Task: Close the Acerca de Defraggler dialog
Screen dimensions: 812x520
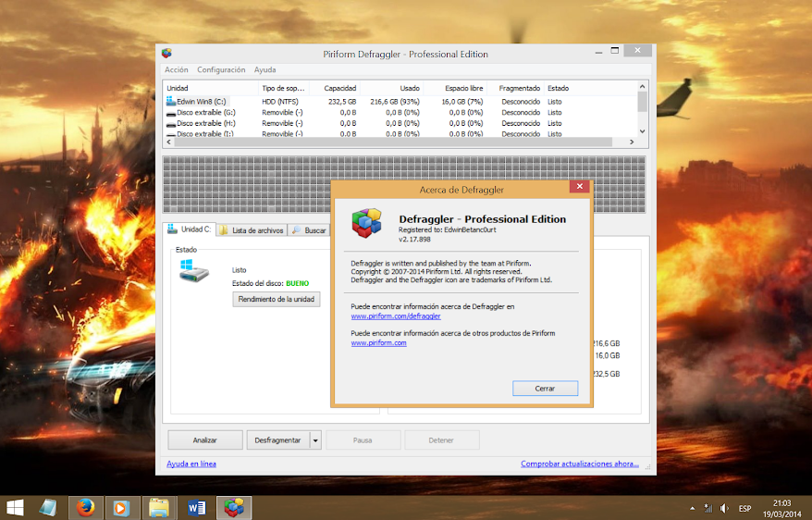Action: [580, 187]
